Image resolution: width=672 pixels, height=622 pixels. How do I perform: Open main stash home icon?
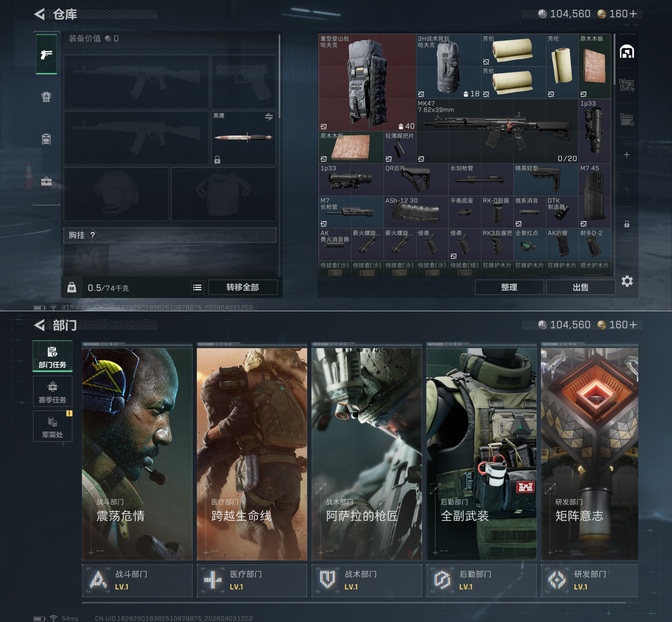[627, 52]
